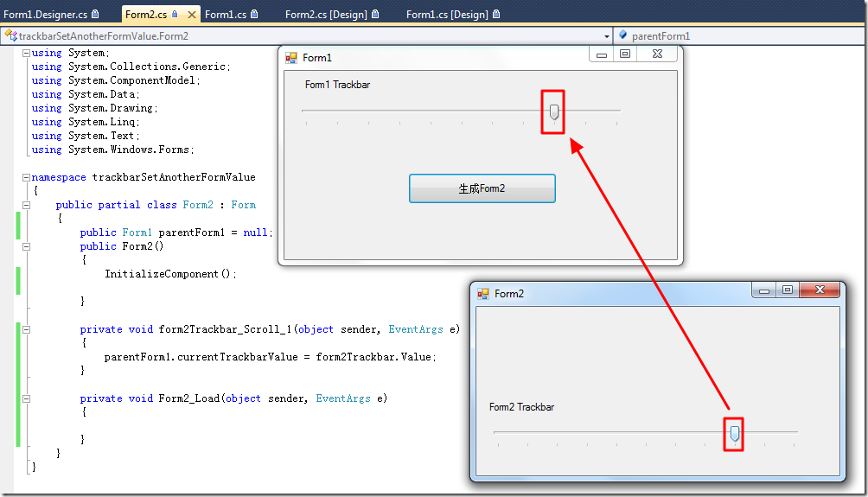Image resolution: width=868 pixels, height=497 pixels.
Task: Minimize the Form1 window
Action: point(602,54)
